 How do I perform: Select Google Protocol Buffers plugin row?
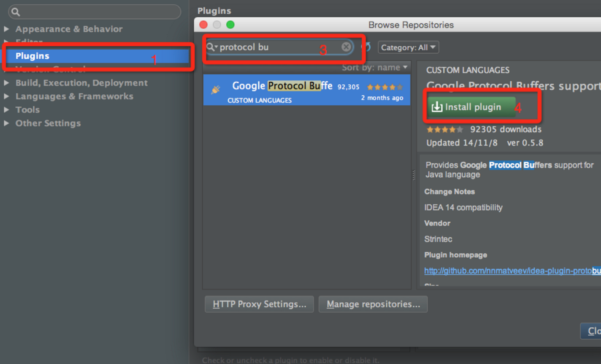click(x=307, y=90)
